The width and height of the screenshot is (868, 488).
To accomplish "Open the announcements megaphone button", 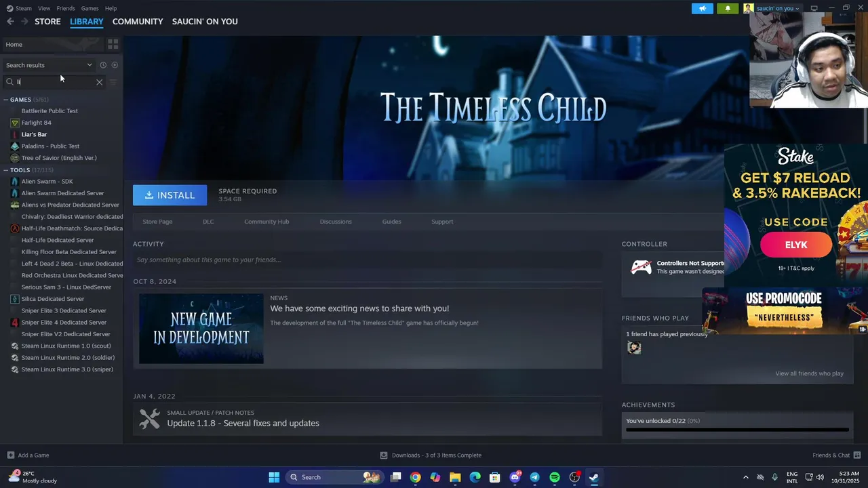I will click(703, 8).
